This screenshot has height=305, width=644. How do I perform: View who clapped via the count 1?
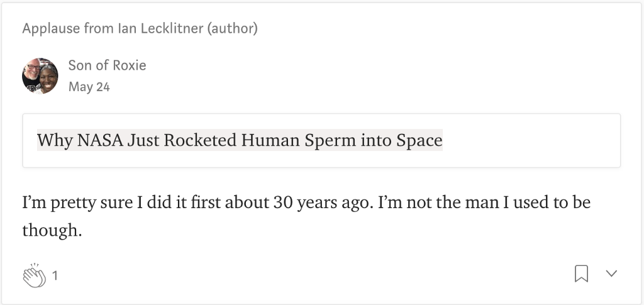(x=55, y=276)
